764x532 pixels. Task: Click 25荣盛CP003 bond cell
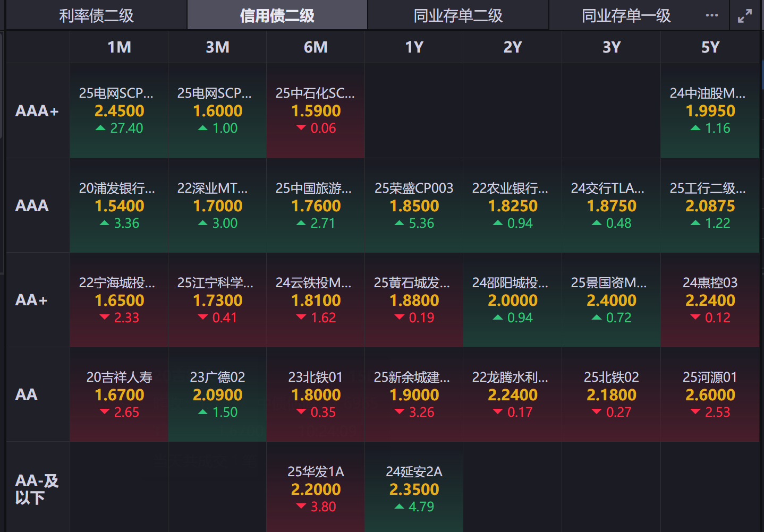(x=414, y=205)
